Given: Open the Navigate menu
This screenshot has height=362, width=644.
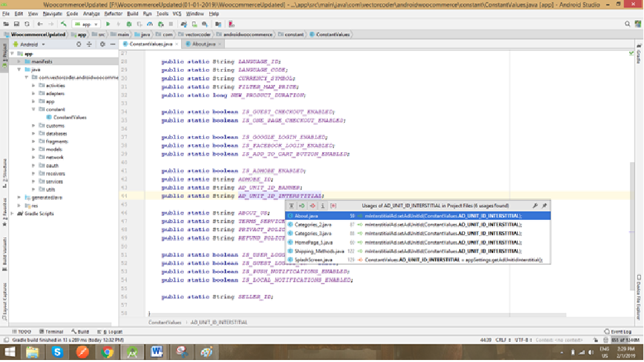Looking at the screenshot, I should [52, 13].
